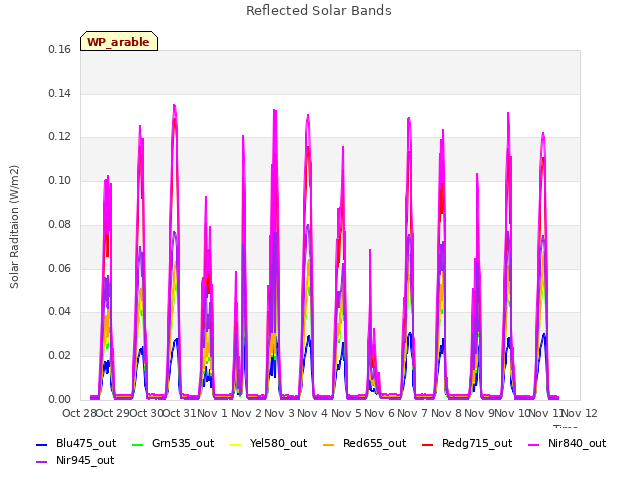Click the Nov 2 x-axis date label
This screenshot has width=640, height=480.
[x=246, y=413]
